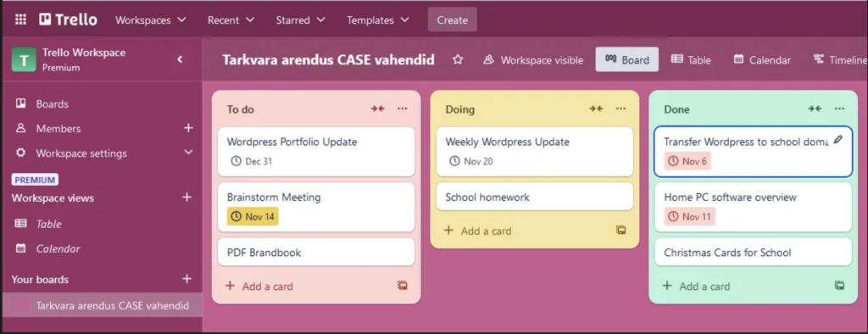
Task: Open the Templates dropdown menu
Action: pos(378,20)
